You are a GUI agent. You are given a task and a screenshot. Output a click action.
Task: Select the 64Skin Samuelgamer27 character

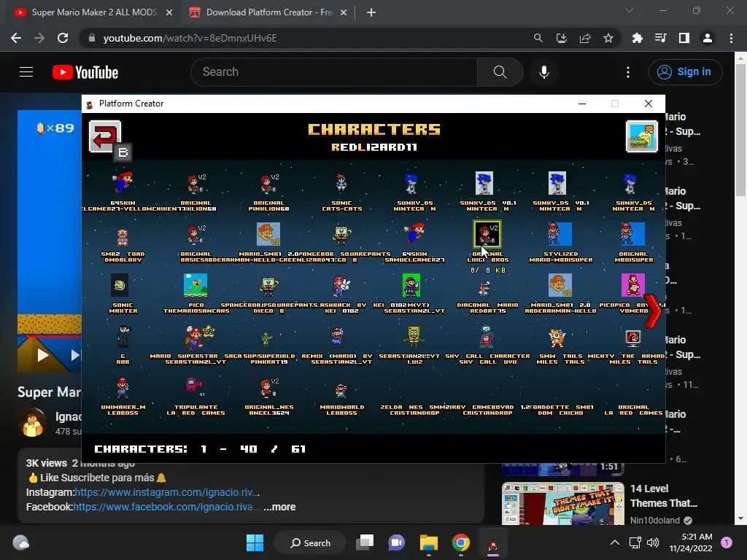[414, 234]
